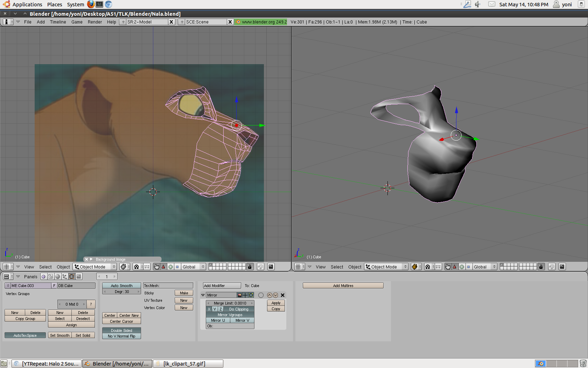Click the Add Multires button
The height and width of the screenshot is (368, 588).
click(343, 286)
